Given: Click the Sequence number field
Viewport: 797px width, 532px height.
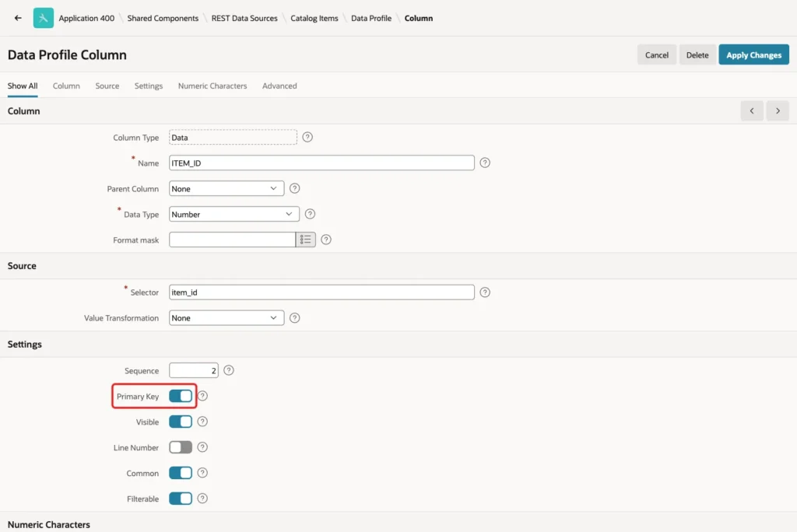Looking at the screenshot, I should [x=194, y=370].
